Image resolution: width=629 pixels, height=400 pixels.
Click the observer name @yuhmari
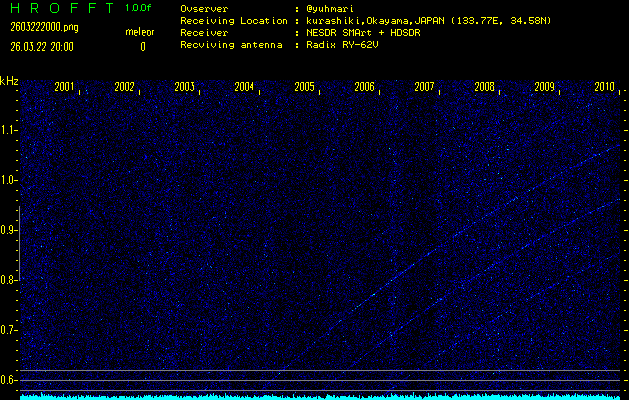[x=340, y=8]
